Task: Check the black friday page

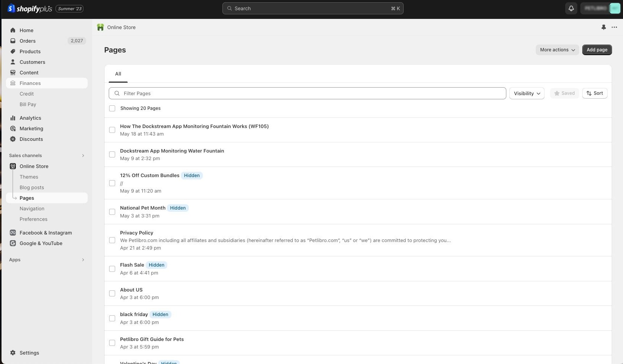Action: (x=112, y=318)
